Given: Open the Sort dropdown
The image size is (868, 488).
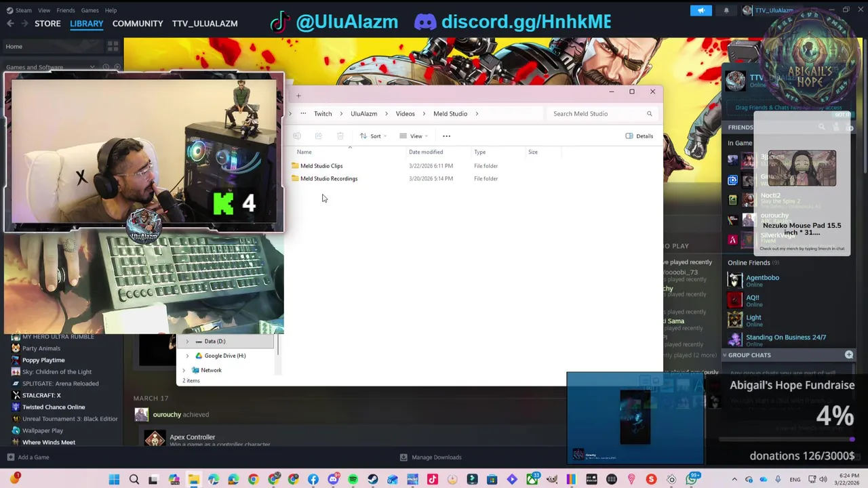Looking at the screenshot, I should [373, 136].
